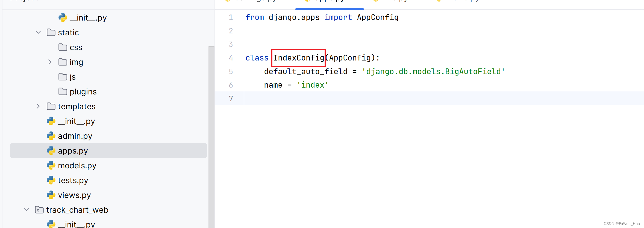
Task: Click the img folder icon
Action: click(x=63, y=62)
